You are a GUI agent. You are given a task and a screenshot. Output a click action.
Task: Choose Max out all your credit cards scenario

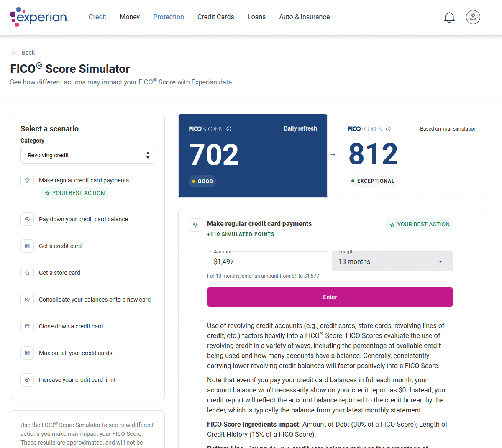tap(76, 353)
